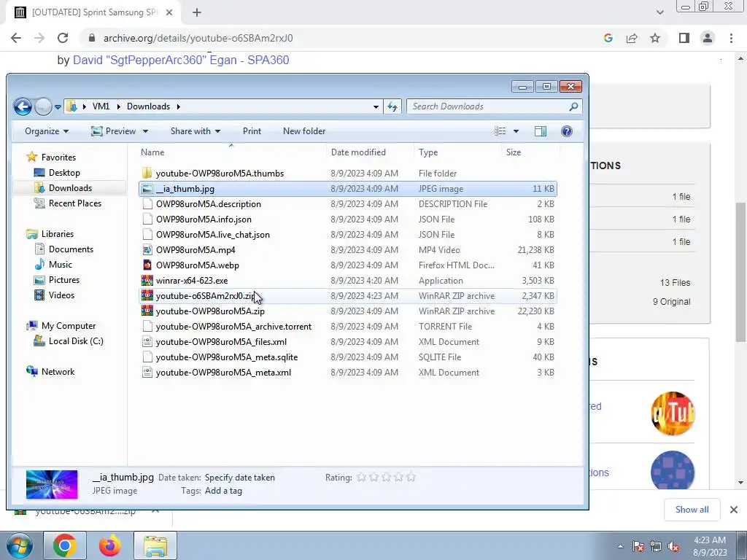Click Show all downloads button

692,510
